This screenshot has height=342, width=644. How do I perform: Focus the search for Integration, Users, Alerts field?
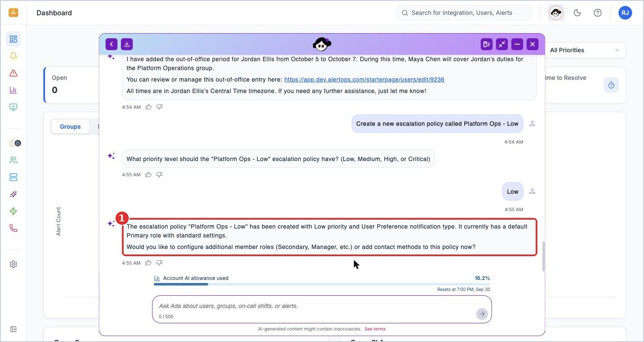[x=464, y=13]
